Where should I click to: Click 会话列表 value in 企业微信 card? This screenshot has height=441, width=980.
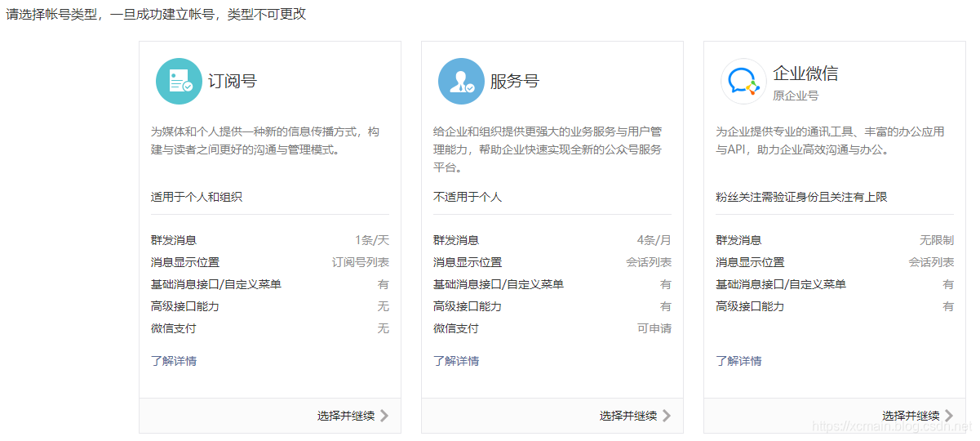931,262
